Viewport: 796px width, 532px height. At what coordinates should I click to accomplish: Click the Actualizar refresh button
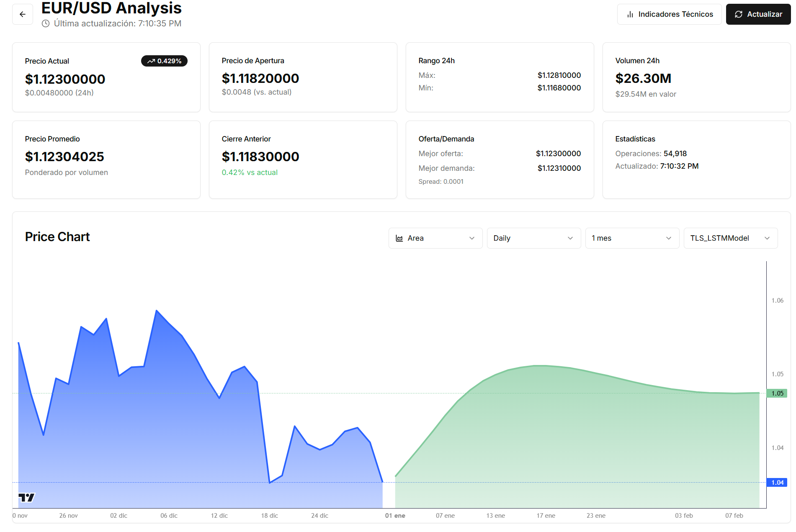pyautogui.click(x=758, y=14)
